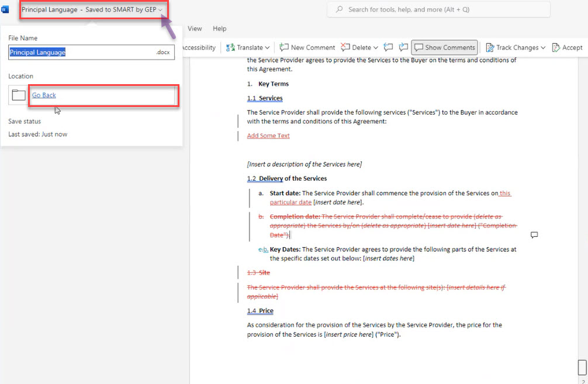
Task: Click the folder icon under Location
Action: [x=19, y=95]
